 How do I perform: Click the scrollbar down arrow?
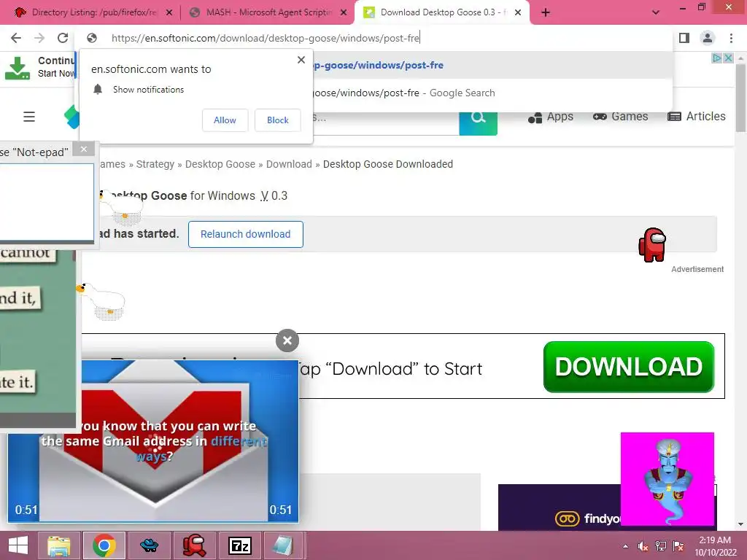click(740, 524)
